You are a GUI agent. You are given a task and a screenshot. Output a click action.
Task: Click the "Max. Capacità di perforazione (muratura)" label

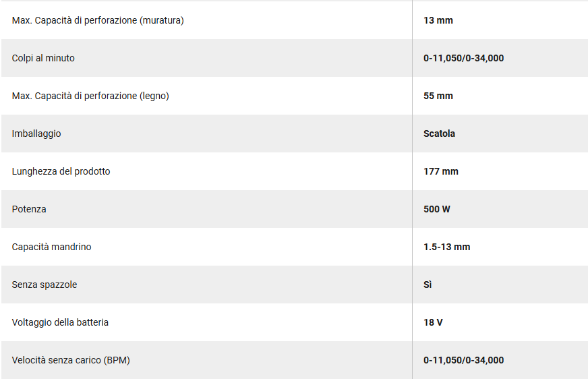point(98,20)
